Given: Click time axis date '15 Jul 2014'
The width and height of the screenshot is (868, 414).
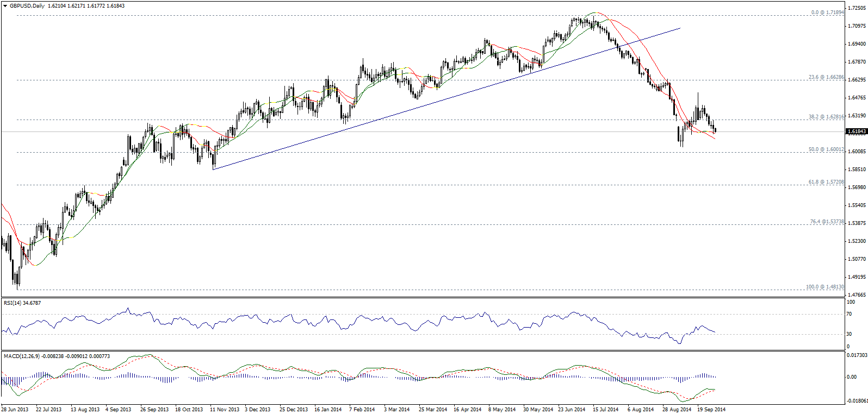Looking at the screenshot, I should [606, 410].
